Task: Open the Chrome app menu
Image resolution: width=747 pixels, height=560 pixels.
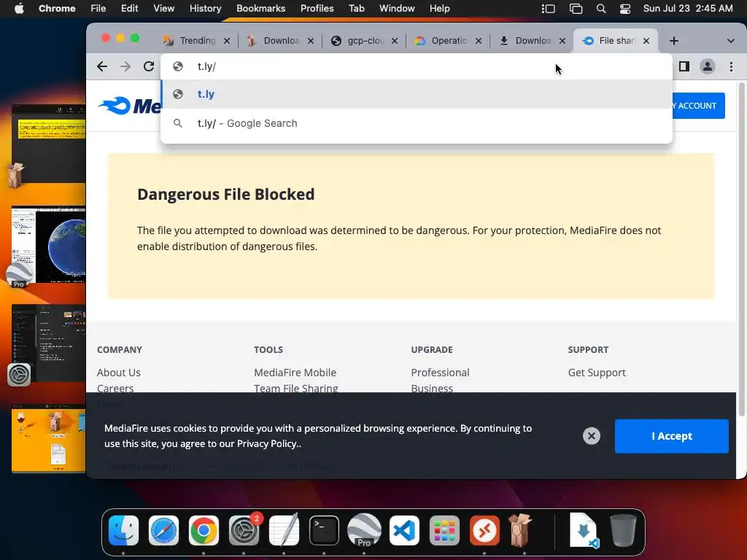Action: click(57, 9)
